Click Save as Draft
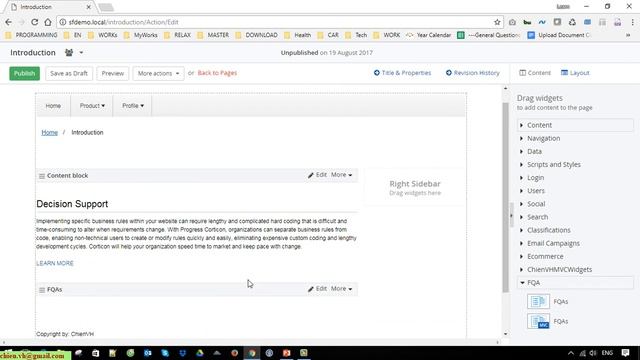The image size is (640, 360). (69, 73)
